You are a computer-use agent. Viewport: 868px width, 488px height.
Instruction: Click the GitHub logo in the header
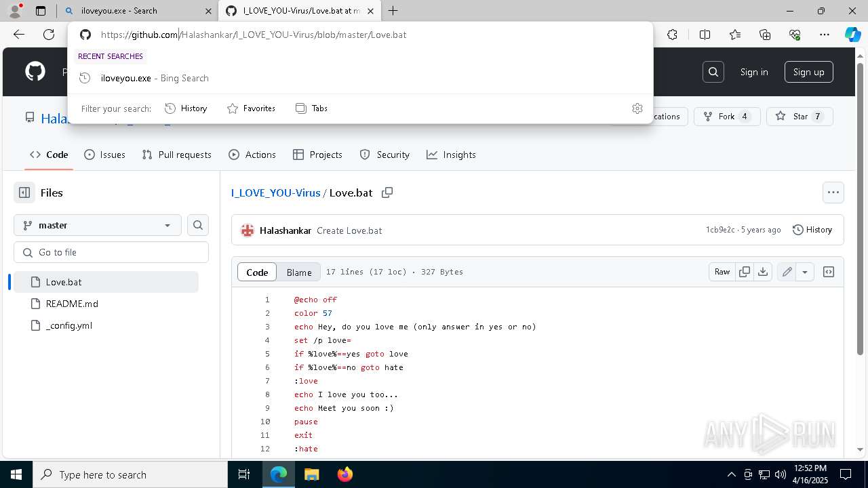tap(35, 72)
